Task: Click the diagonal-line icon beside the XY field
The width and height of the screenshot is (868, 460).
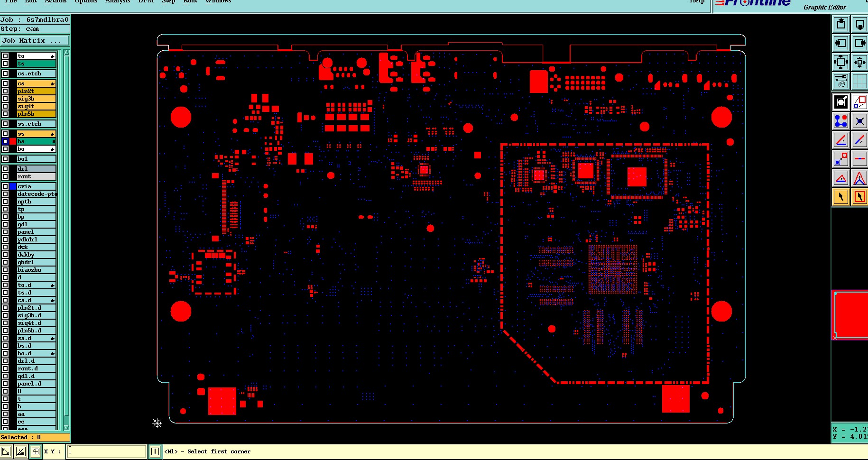Action: pos(21,451)
